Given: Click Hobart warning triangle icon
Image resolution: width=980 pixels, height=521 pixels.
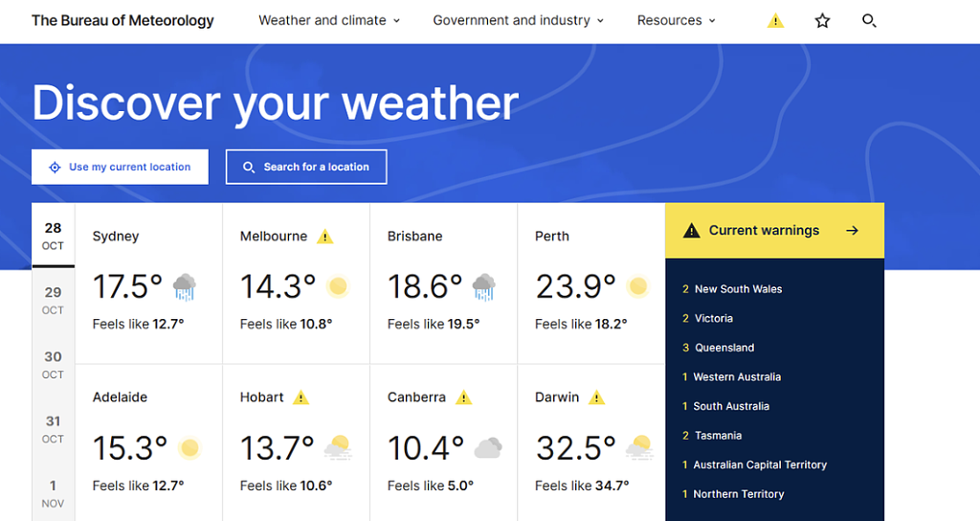Looking at the screenshot, I should 301,397.
